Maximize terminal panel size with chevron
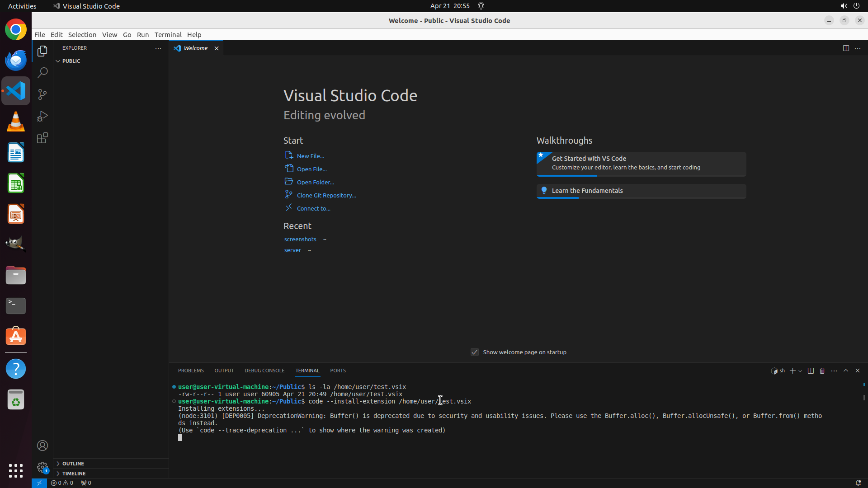The width and height of the screenshot is (868, 488). coord(846,371)
